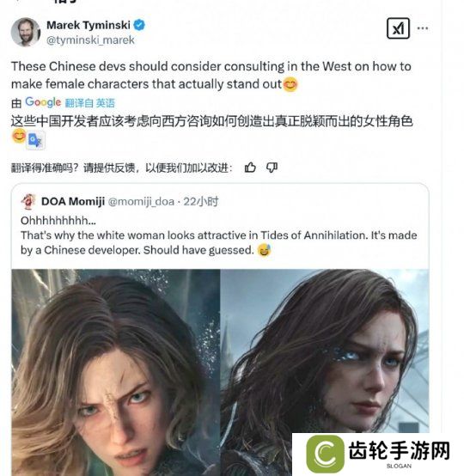Click the thumbs down translation feedback

pyautogui.click(x=272, y=168)
